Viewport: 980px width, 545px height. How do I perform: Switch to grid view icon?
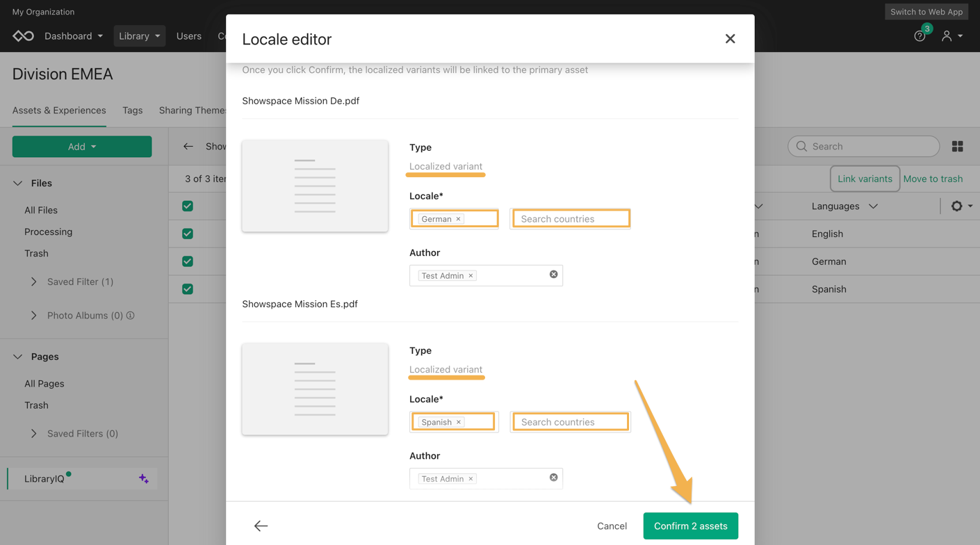tap(958, 147)
